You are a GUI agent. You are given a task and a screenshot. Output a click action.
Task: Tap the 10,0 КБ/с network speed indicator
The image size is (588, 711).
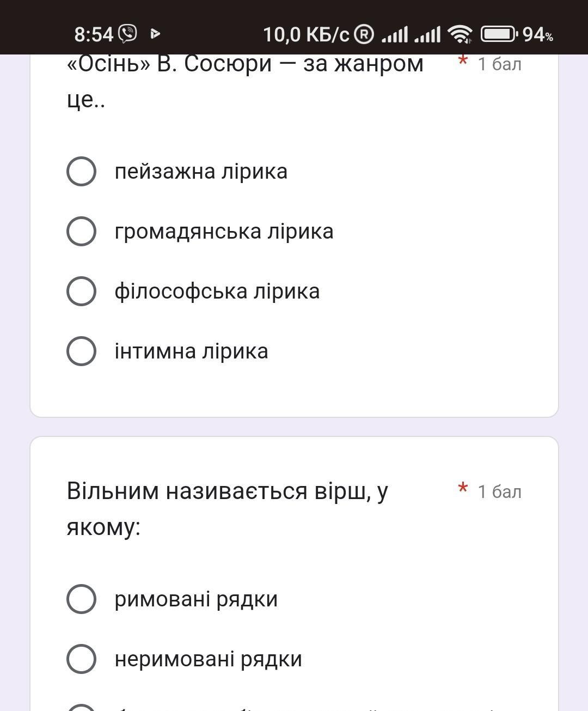pos(306,35)
